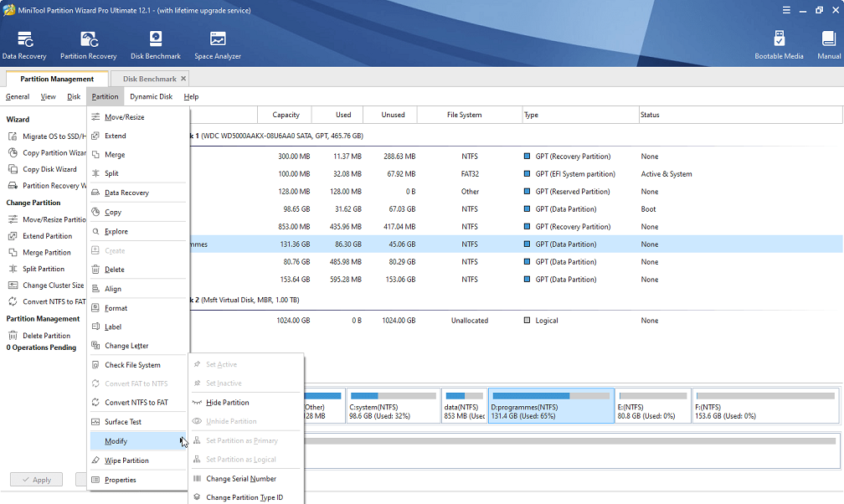Select Copy from the Partition menu
Image resolution: width=844 pixels, height=504 pixels.
point(138,212)
